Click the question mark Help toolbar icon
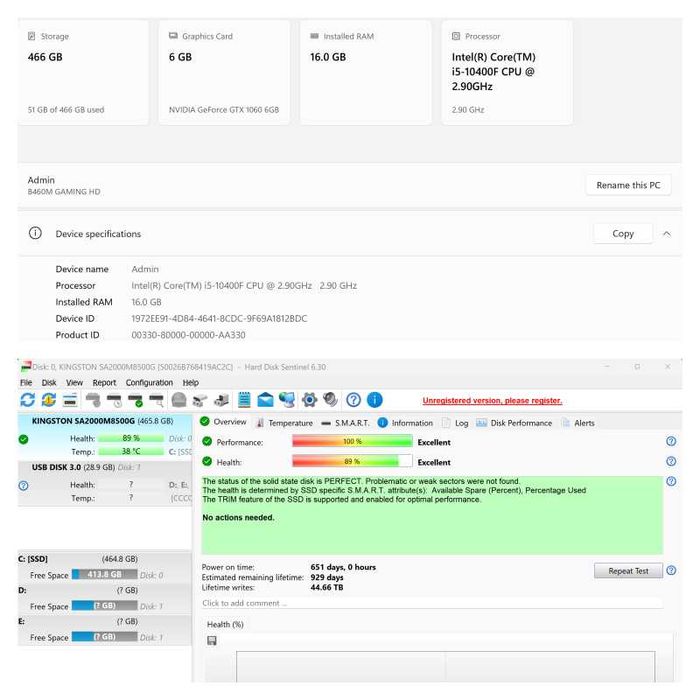 pyautogui.click(x=354, y=400)
